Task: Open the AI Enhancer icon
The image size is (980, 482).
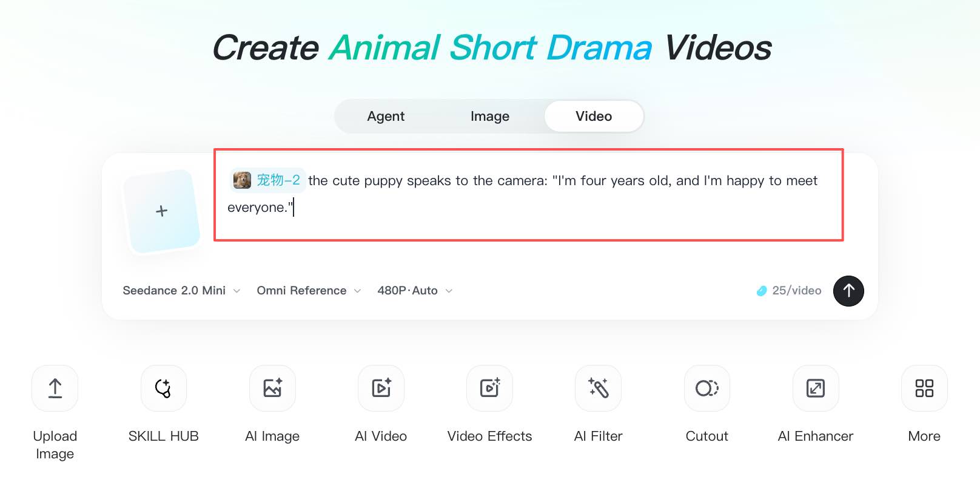Action: point(816,388)
